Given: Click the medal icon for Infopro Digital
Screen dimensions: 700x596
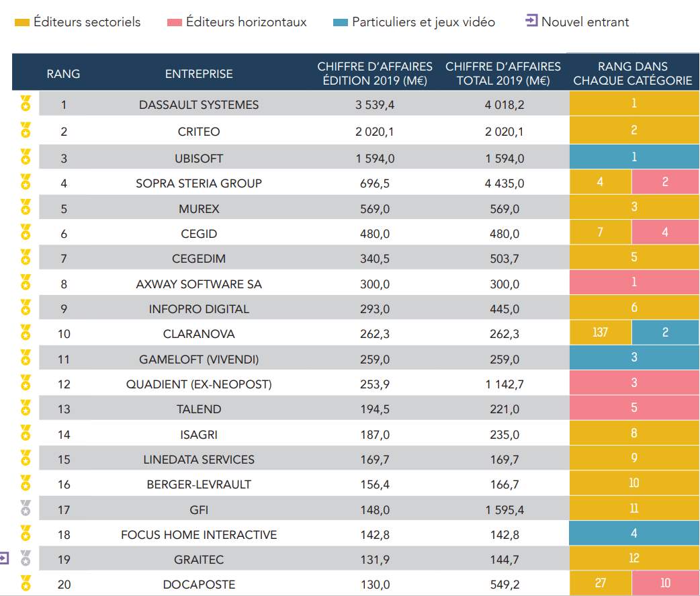Looking at the screenshot, I should [26, 307].
